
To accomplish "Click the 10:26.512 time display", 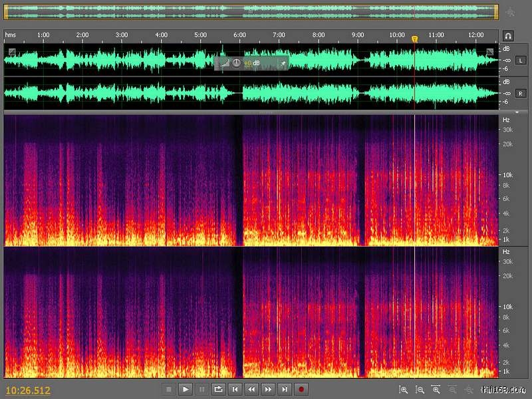I will point(28,390).
